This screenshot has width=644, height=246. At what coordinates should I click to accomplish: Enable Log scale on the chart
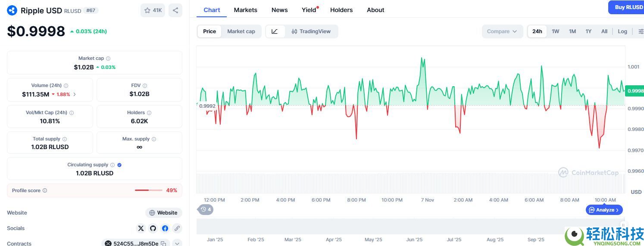pyautogui.click(x=622, y=31)
